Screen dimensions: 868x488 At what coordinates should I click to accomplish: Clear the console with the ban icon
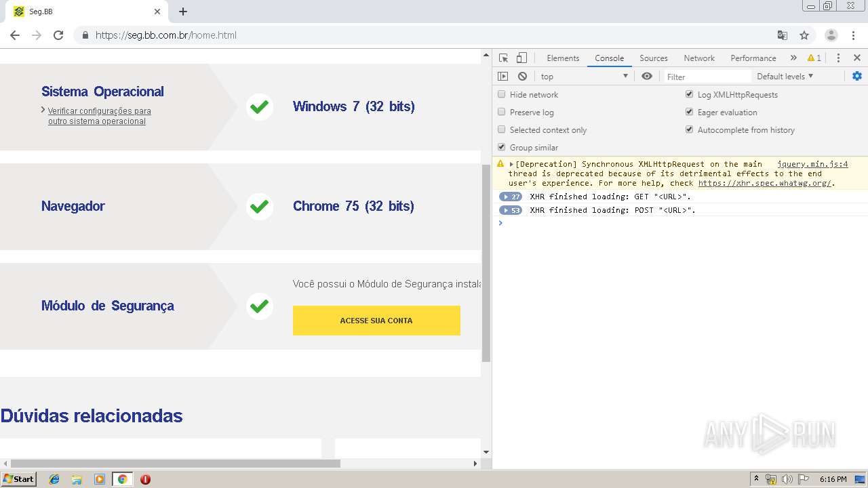(x=522, y=77)
